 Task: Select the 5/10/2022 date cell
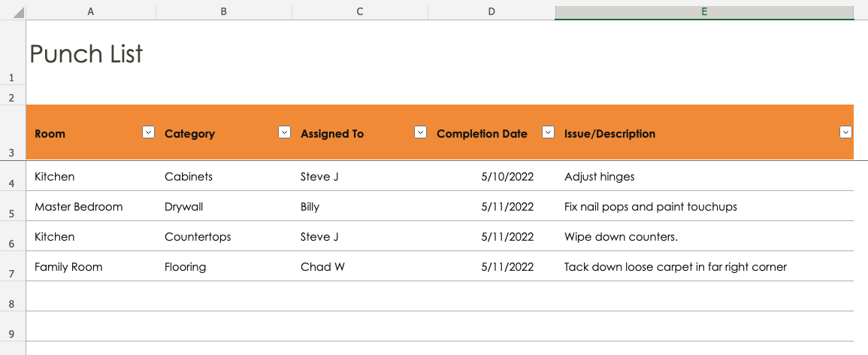(491, 176)
